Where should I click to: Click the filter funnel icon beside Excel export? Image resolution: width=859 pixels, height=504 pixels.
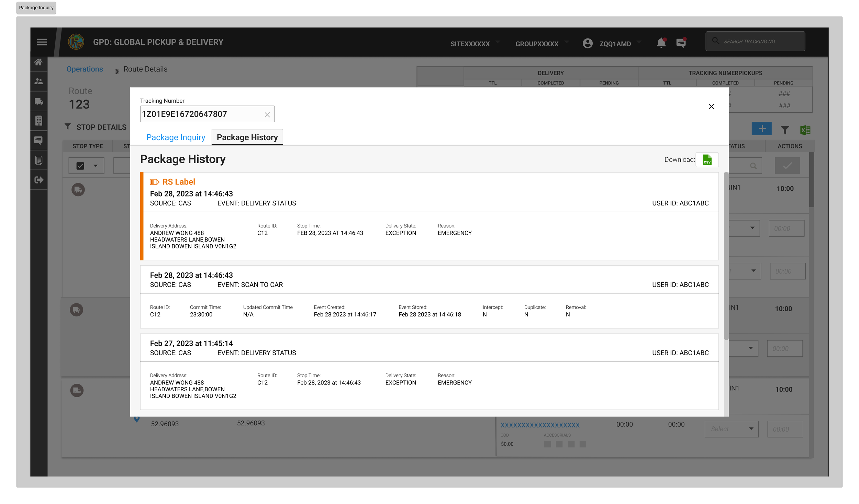coord(784,130)
